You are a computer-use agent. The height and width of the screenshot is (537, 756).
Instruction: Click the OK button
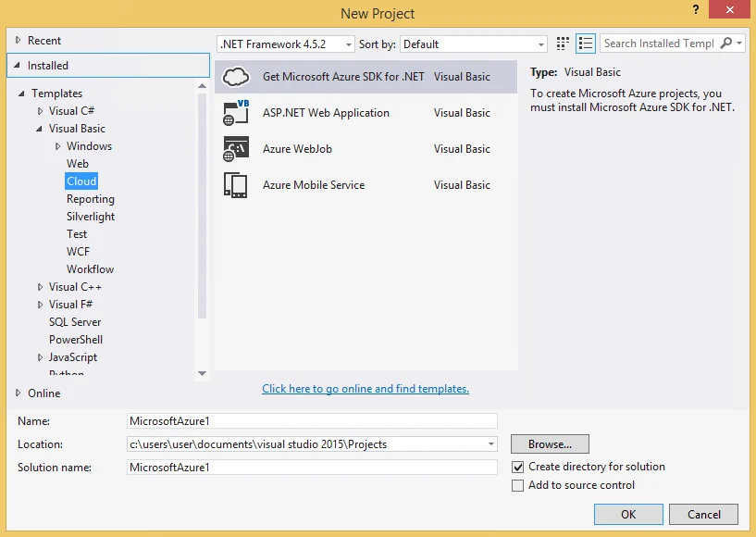(628, 515)
